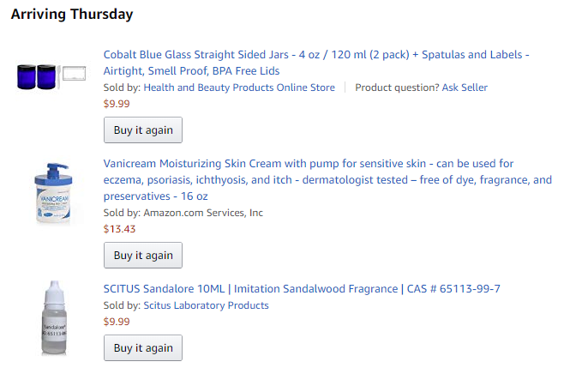Click the Amazon.com Services, Inc seller text

point(203,213)
